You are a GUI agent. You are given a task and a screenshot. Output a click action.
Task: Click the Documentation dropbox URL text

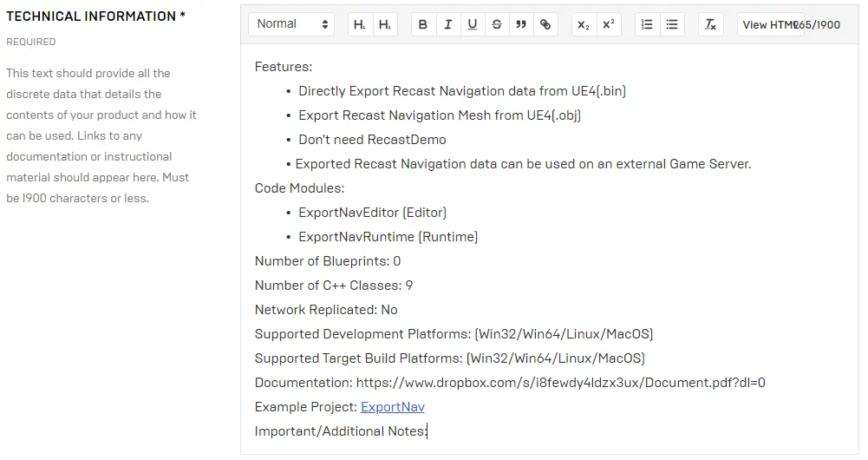pos(560,383)
